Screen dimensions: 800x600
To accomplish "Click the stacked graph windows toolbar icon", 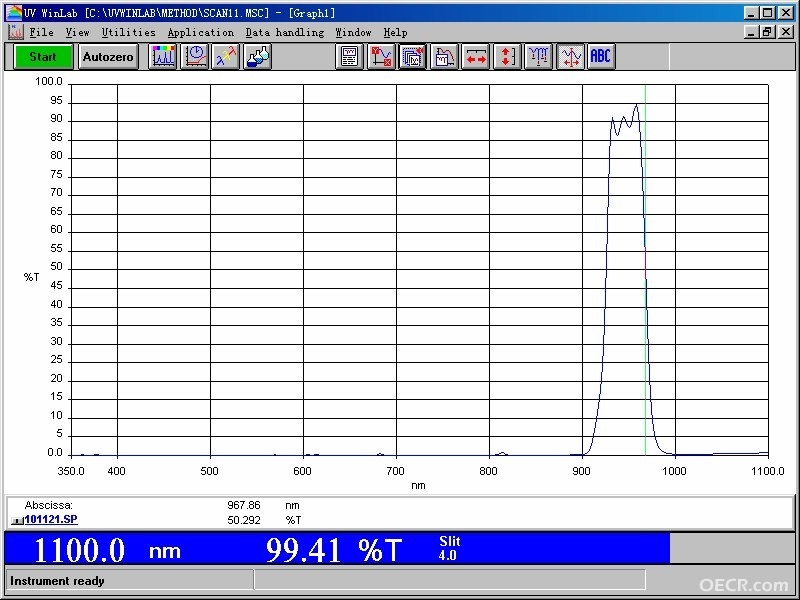I will click(x=412, y=57).
